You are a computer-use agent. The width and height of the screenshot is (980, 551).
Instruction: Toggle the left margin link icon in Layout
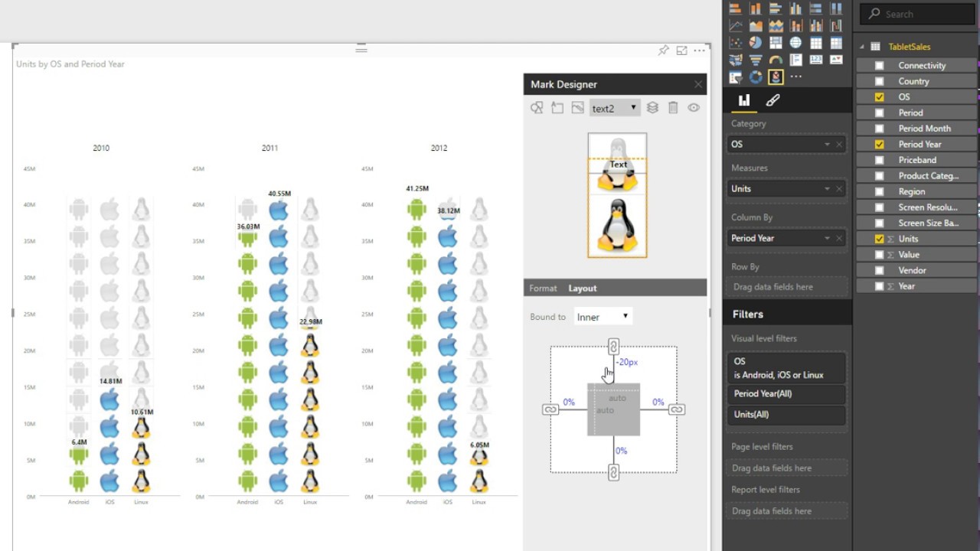point(550,409)
